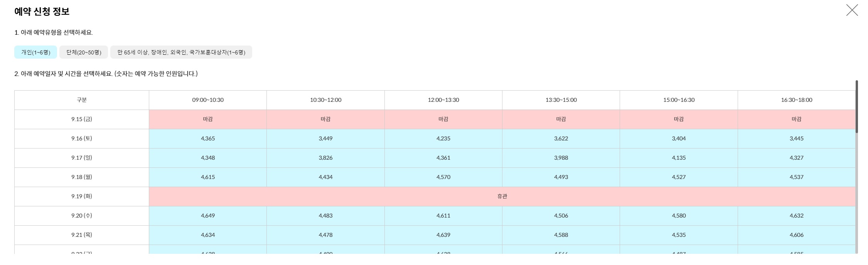Select 9.17 (일) slot with 4,348 available
868x265 pixels.
tap(208, 158)
